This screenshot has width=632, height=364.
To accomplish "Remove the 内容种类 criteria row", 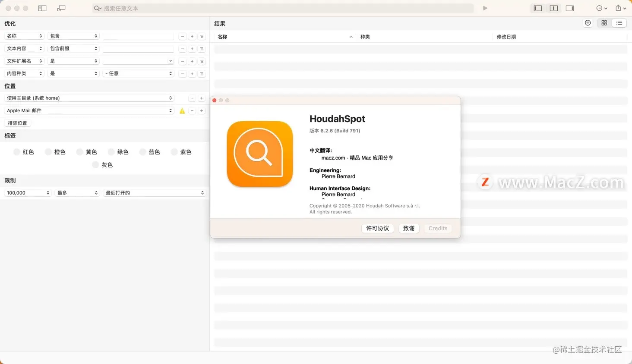I will 183,74.
